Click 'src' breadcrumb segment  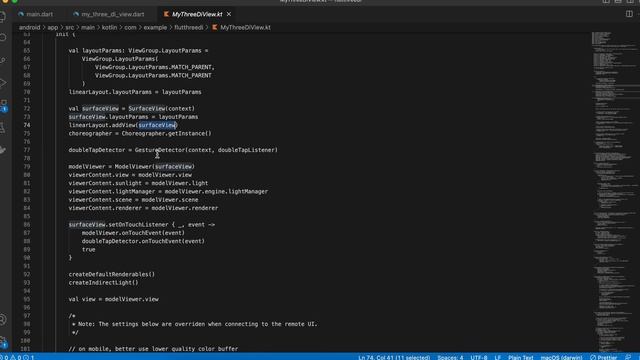(x=70, y=27)
